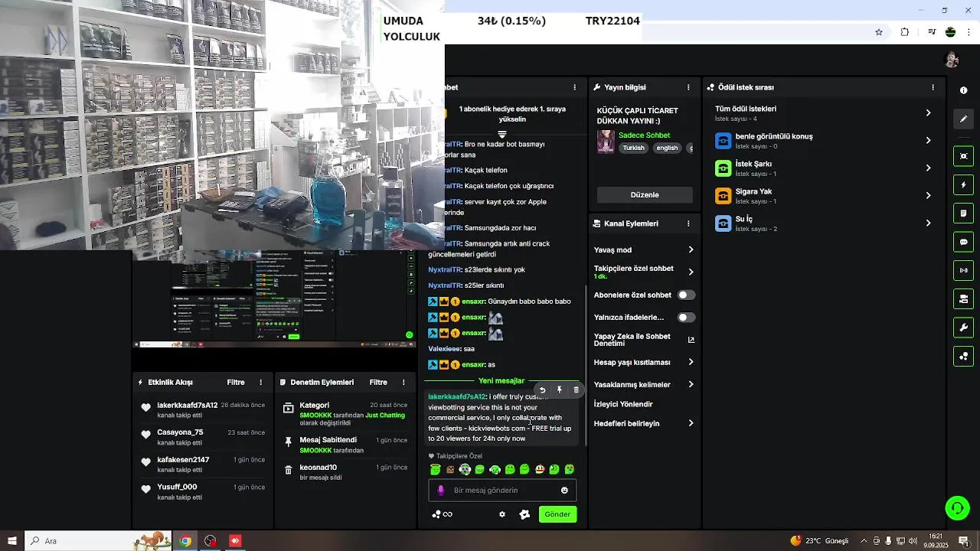
Task: Click the orange Sigara Yak reward icon
Action: pyautogui.click(x=723, y=196)
